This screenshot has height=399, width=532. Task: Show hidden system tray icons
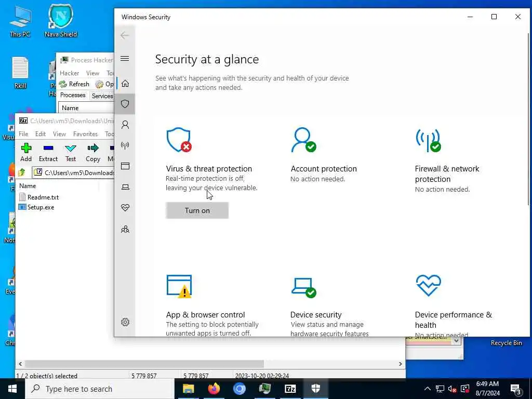coord(428,389)
